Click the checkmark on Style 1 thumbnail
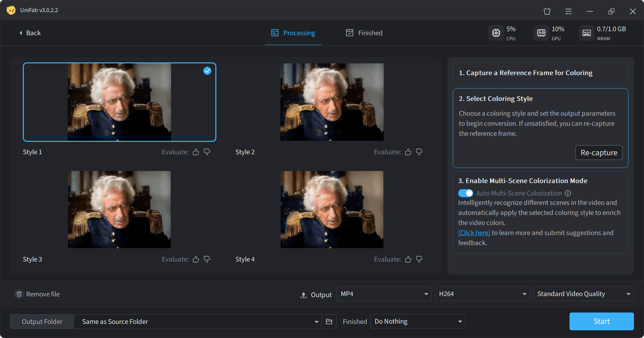Image resolution: width=644 pixels, height=338 pixels. click(x=207, y=71)
